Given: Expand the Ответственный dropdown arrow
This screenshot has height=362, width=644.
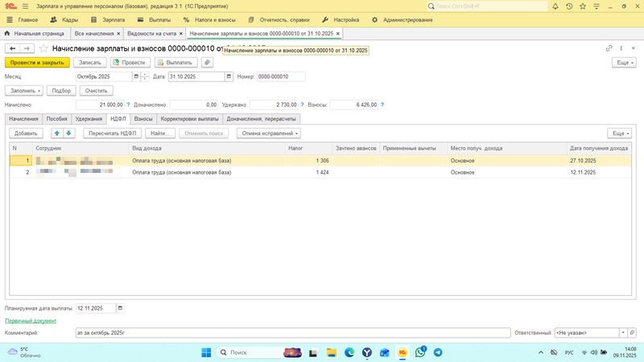Looking at the screenshot, I should (x=623, y=333).
